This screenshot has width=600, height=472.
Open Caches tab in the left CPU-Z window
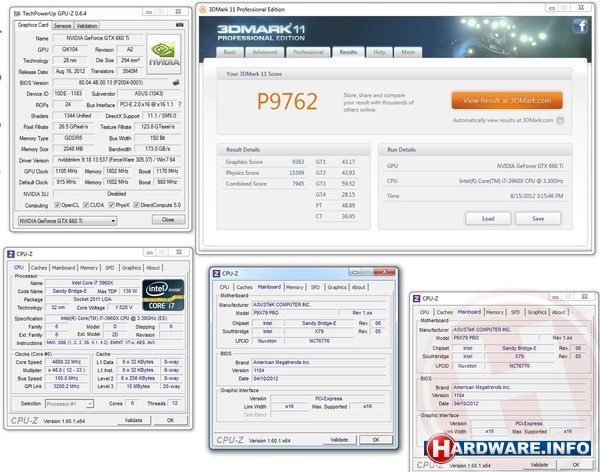pos(39,268)
